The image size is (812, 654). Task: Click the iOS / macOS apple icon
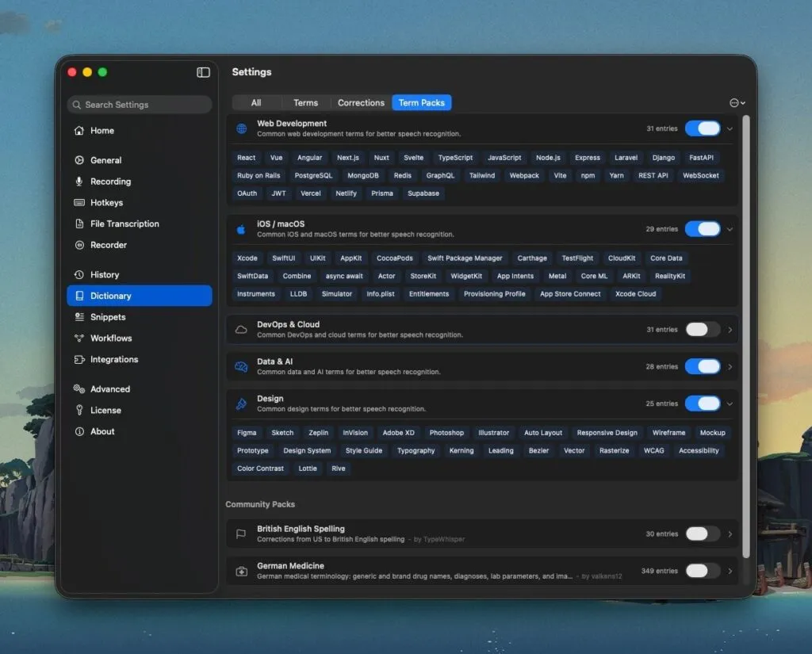[241, 229]
